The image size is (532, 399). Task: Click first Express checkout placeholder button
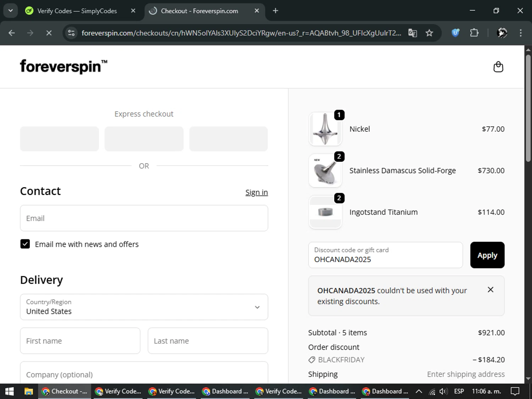click(59, 139)
